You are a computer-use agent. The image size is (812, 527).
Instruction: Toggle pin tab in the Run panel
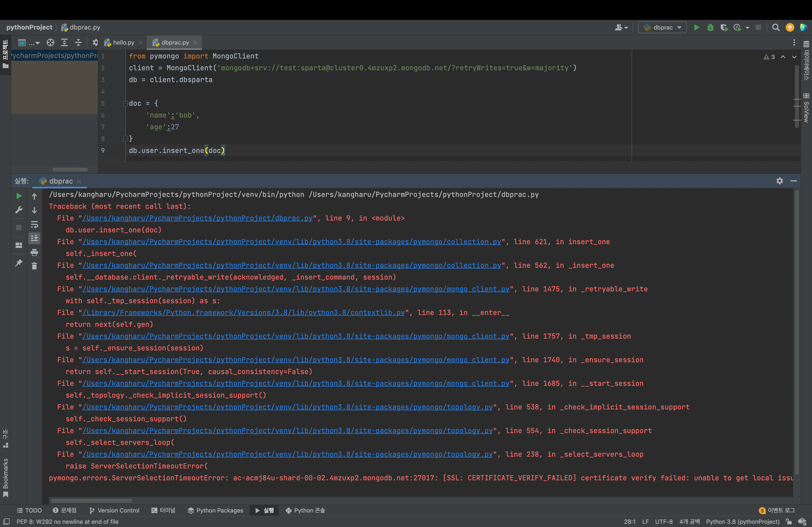pos(19,262)
